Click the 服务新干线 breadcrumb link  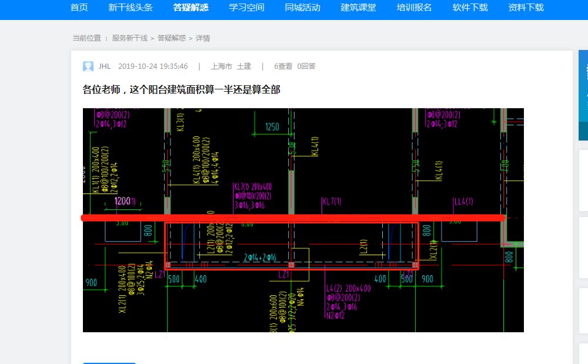point(130,38)
